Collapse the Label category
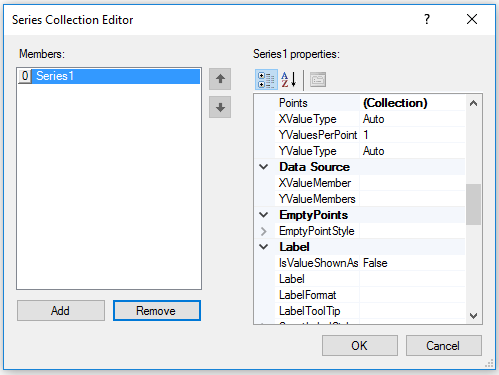Screen dimensions: 499x375 264,247
